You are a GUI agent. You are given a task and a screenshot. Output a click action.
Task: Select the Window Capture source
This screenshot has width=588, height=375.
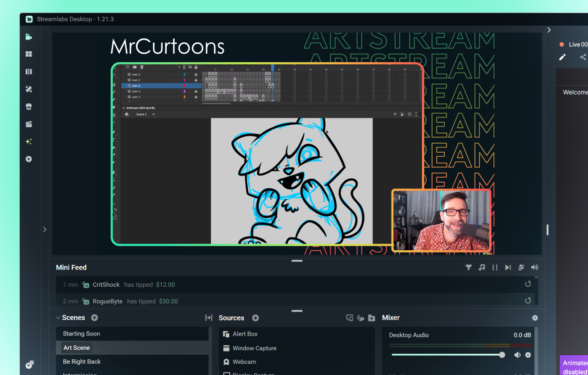tap(296, 348)
